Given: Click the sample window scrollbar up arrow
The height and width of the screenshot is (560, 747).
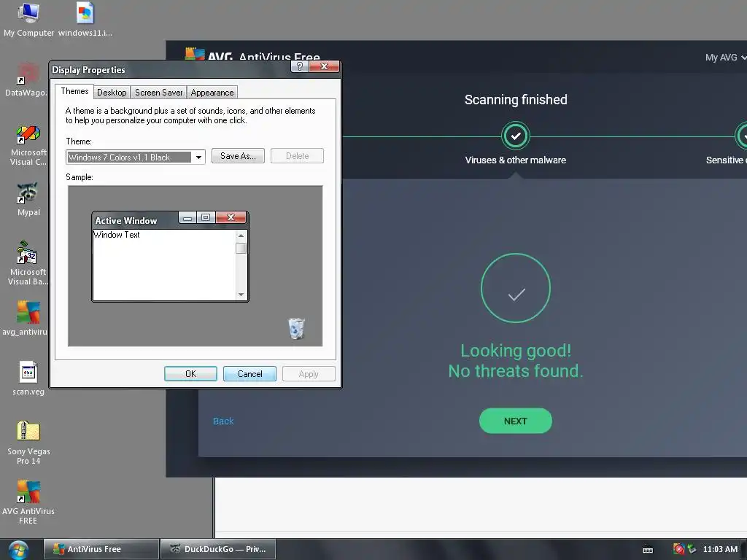Looking at the screenshot, I should (241, 236).
